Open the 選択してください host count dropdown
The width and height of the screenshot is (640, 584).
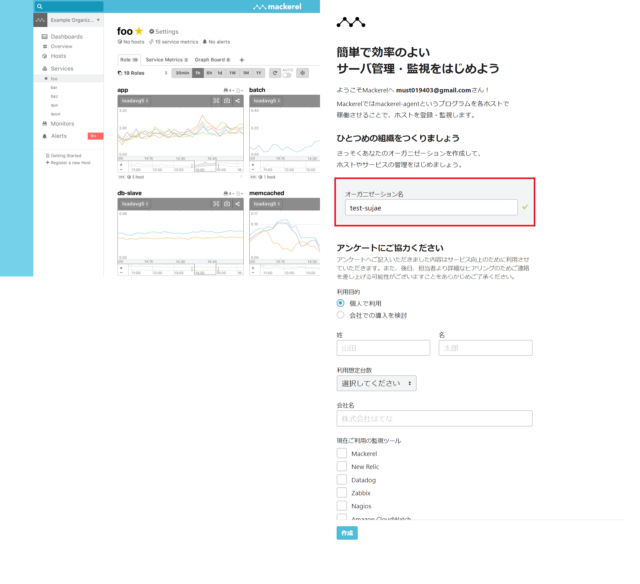click(x=376, y=383)
